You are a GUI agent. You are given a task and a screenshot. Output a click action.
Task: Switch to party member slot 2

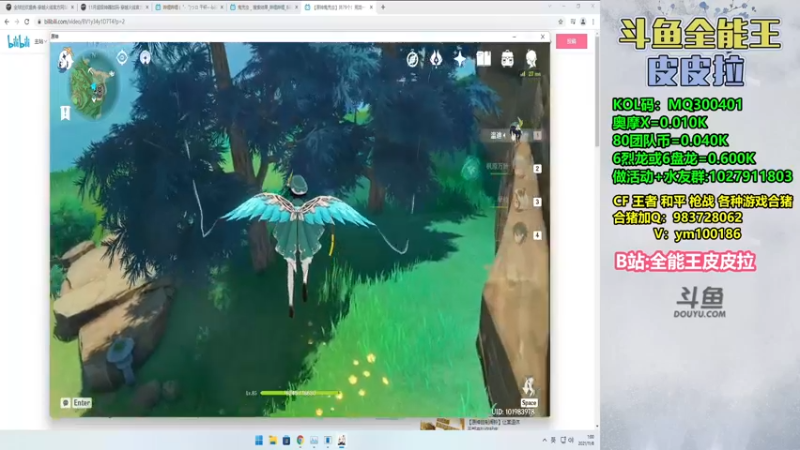click(x=515, y=168)
